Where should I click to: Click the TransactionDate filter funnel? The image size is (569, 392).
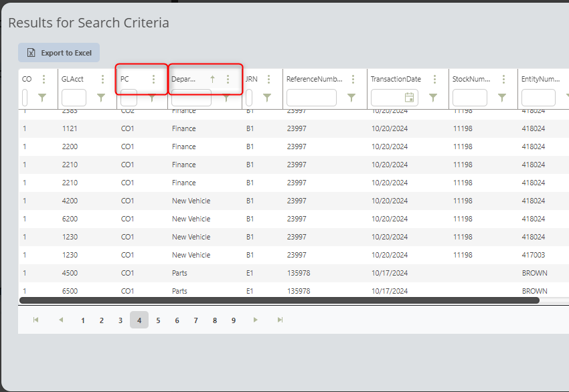pyautogui.click(x=433, y=98)
